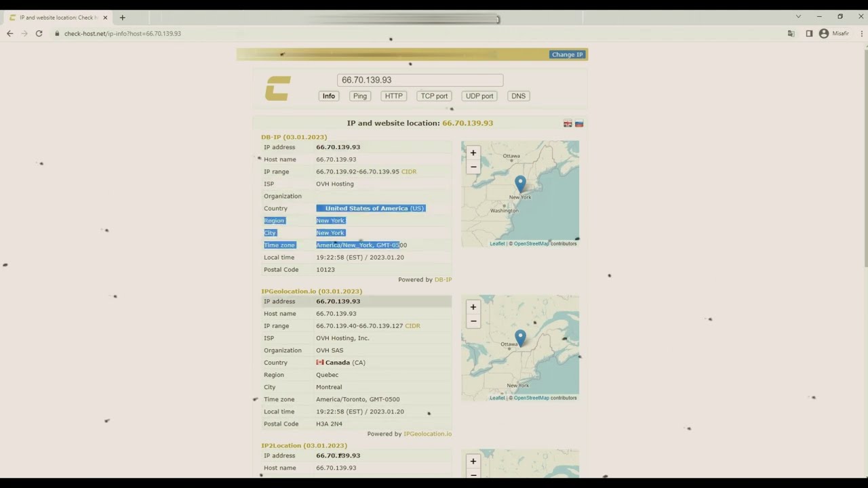Click the browser address bar URL

click(x=123, y=33)
